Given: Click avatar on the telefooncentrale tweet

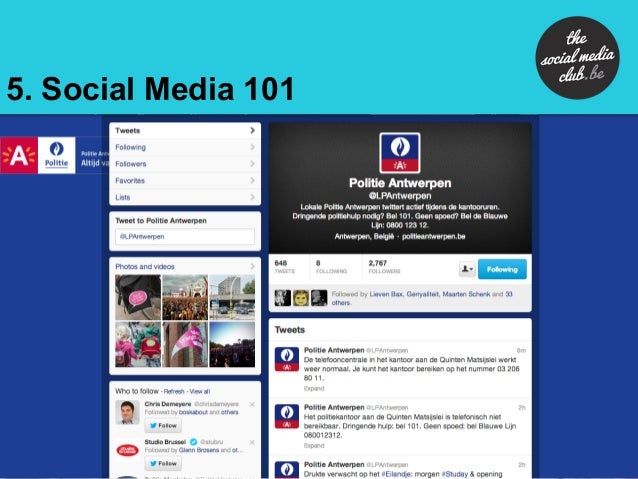Looking at the screenshot, I should [287, 359].
